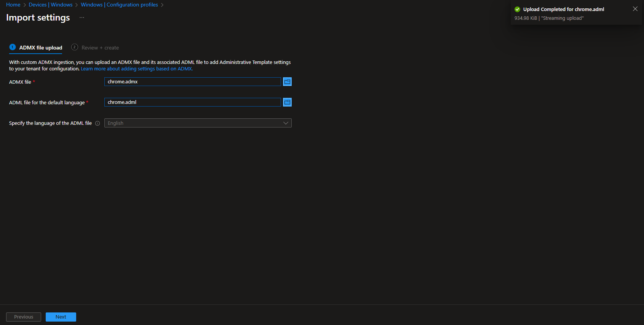Click the 934.98 KiB streaming upload status
The height and width of the screenshot is (325, 644).
point(549,18)
